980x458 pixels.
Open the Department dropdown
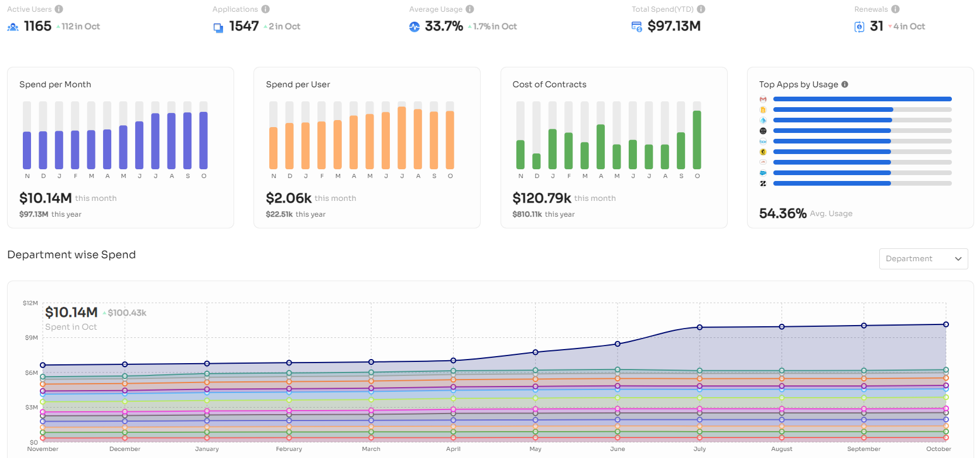click(923, 259)
